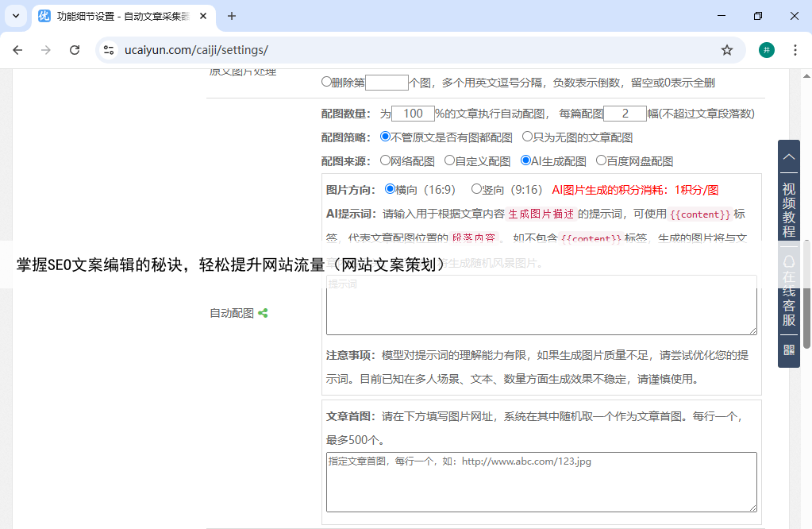Open the Chrome three-dot menu

click(795, 50)
